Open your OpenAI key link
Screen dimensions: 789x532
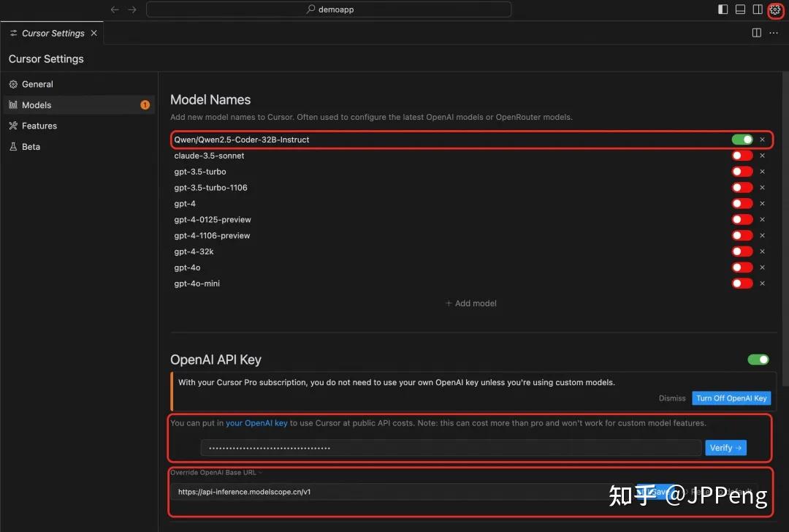click(256, 422)
